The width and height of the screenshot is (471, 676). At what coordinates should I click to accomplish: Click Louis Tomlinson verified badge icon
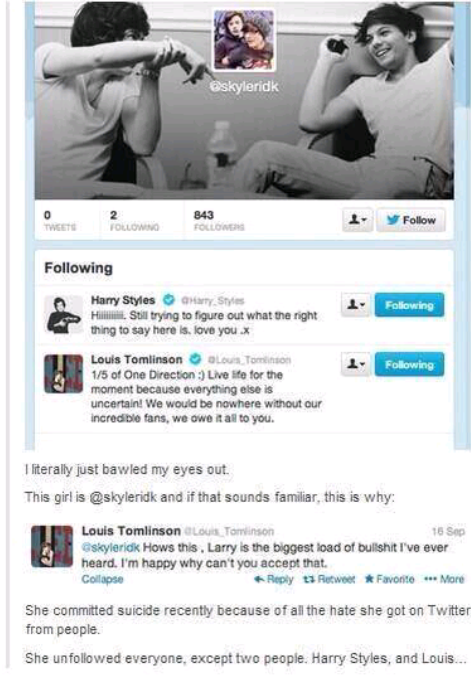195,359
